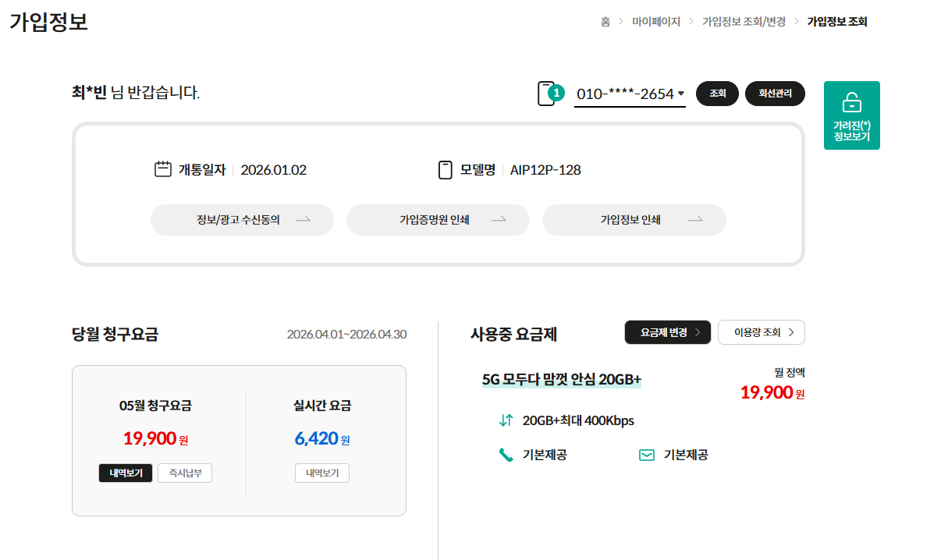
Task: Show hidden info via 가려진(*) 정보보기
Action: (x=852, y=115)
